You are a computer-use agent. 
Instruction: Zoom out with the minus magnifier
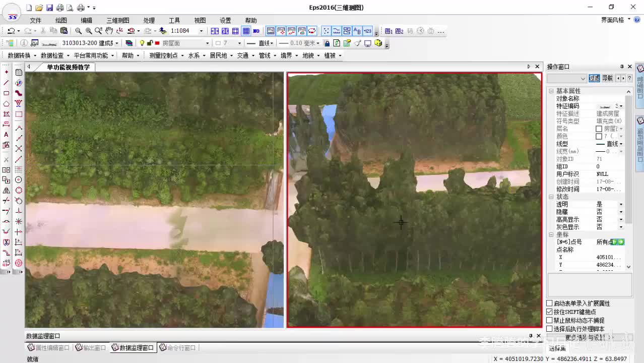click(x=78, y=31)
